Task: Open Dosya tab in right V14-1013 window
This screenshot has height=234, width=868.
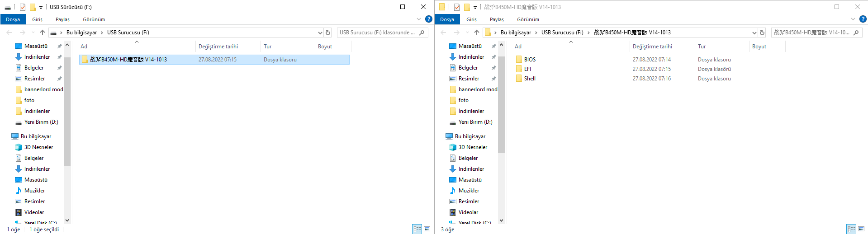Action: tap(447, 19)
